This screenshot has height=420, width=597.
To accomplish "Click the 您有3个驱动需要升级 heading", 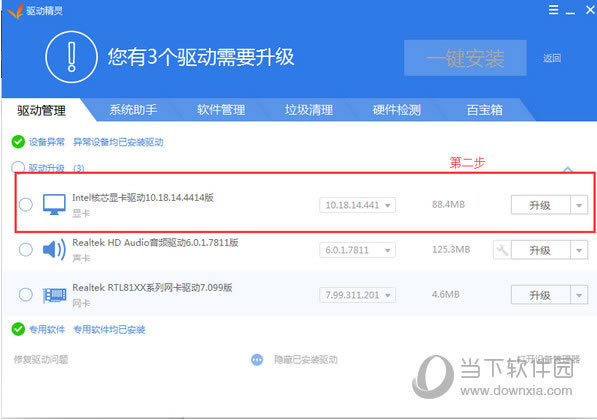I will click(x=201, y=57).
